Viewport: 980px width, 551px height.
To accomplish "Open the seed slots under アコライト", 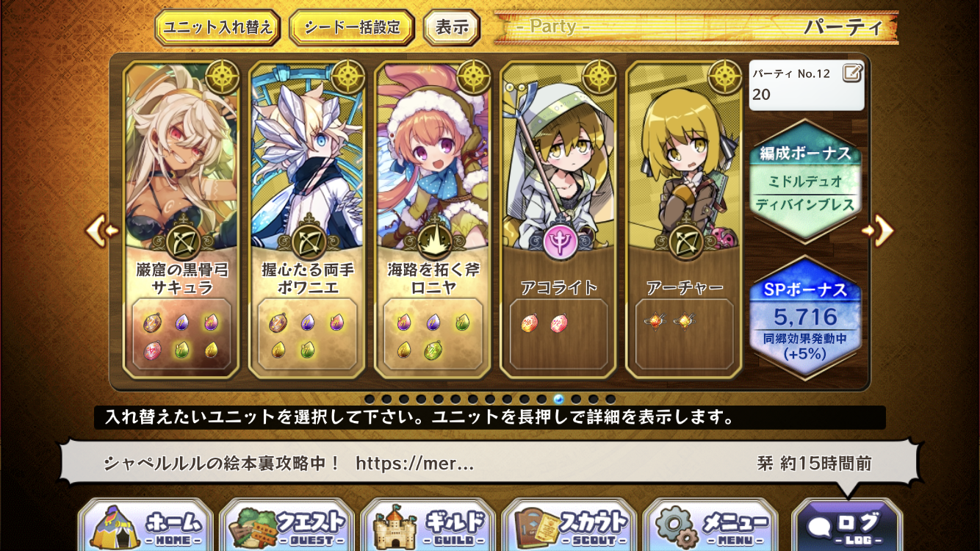I will 559,335.
